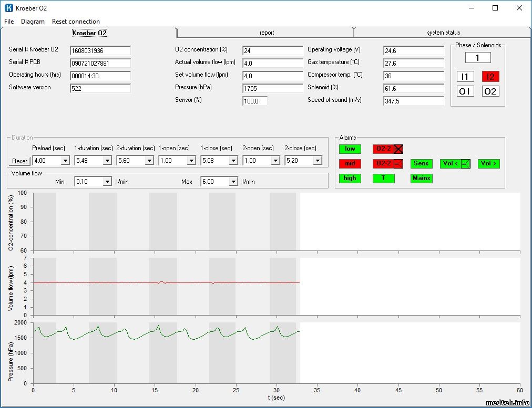532x408 pixels.
Task: Click the Vol < horn alarm icon
Action: 465,164
